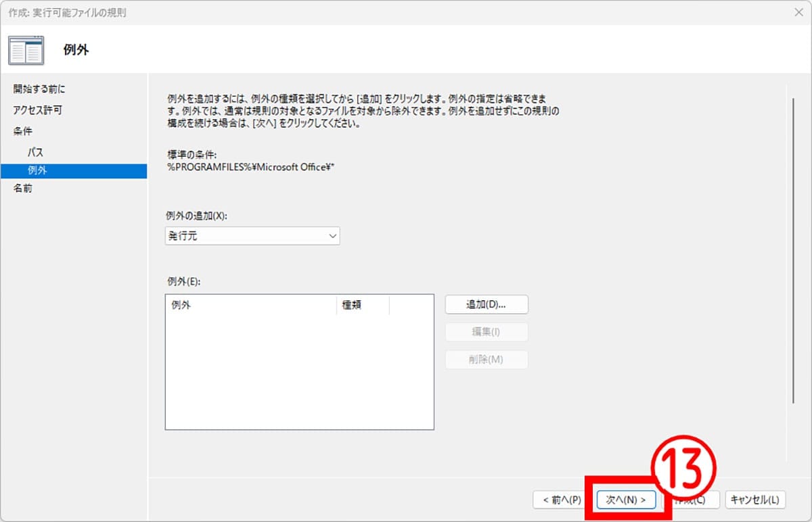Select the 条件 step in the sidebar
The image size is (812, 522).
click(23, 131)
